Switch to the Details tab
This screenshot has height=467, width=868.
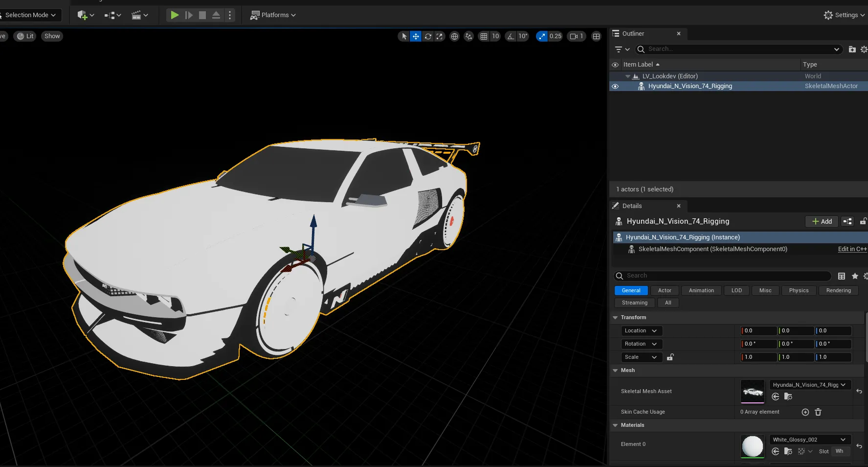tap(632, 206)
